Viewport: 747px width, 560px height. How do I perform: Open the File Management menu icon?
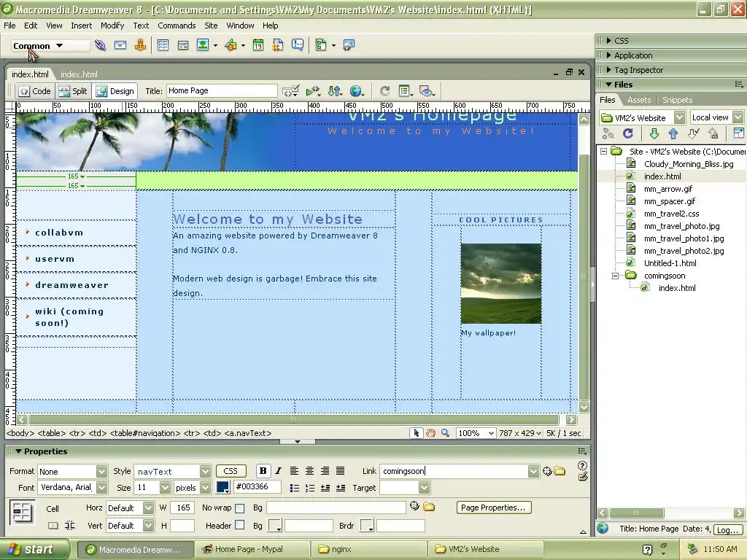click(335, 91)
